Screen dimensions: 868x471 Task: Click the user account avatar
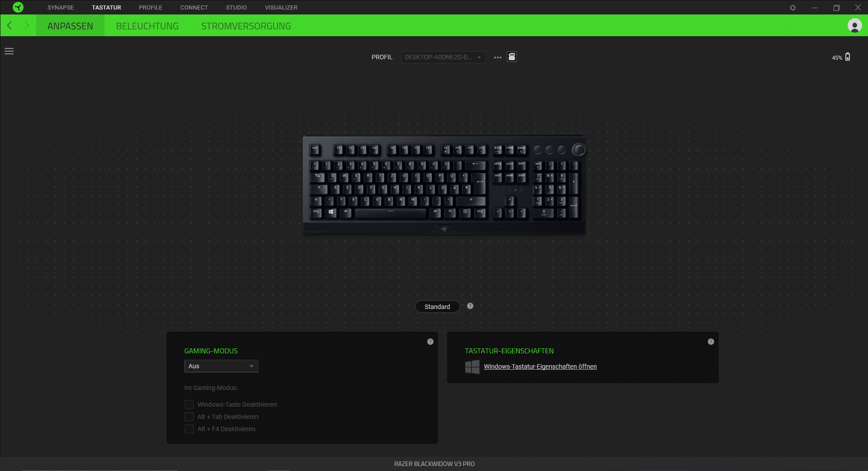(x=854, y=25)
